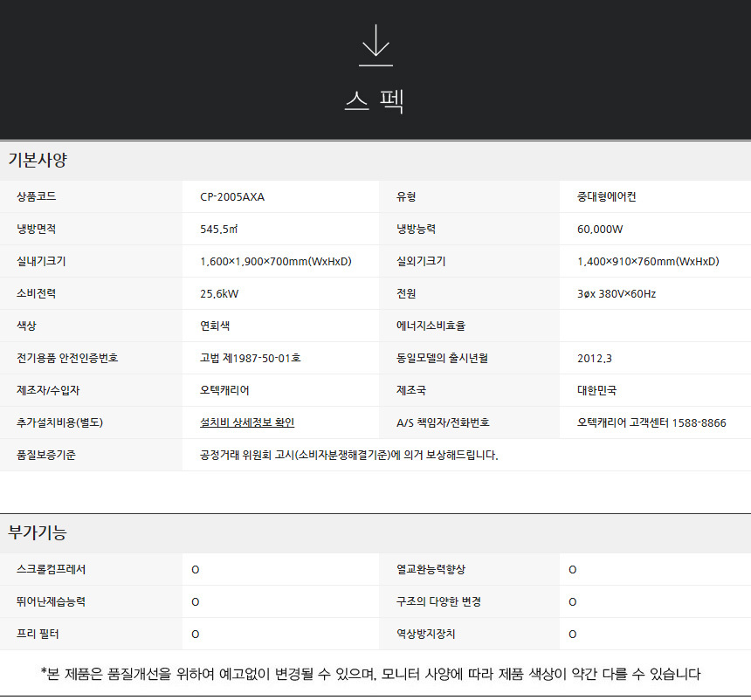Image resolution: width=751 pixels, height=700 pixels.
Task: Open the 설치비 상세정보 확인 link
Action: (x=247, y=422)
